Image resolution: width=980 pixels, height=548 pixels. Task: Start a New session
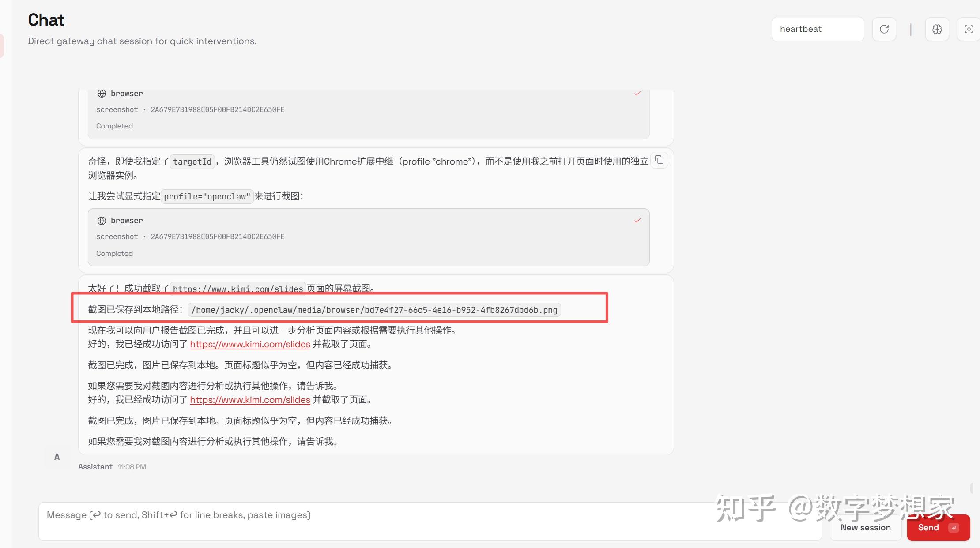865,528
